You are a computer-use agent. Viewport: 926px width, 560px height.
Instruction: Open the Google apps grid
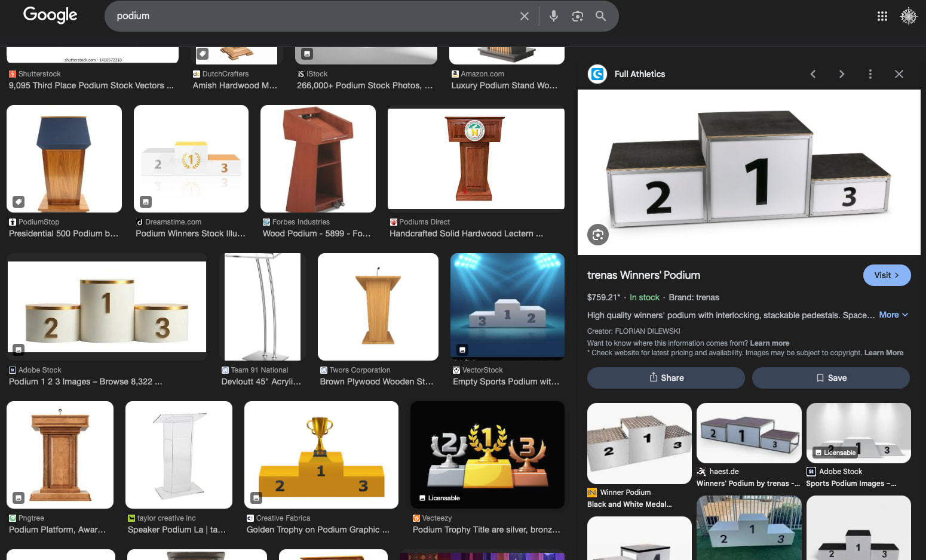point(882,16)
